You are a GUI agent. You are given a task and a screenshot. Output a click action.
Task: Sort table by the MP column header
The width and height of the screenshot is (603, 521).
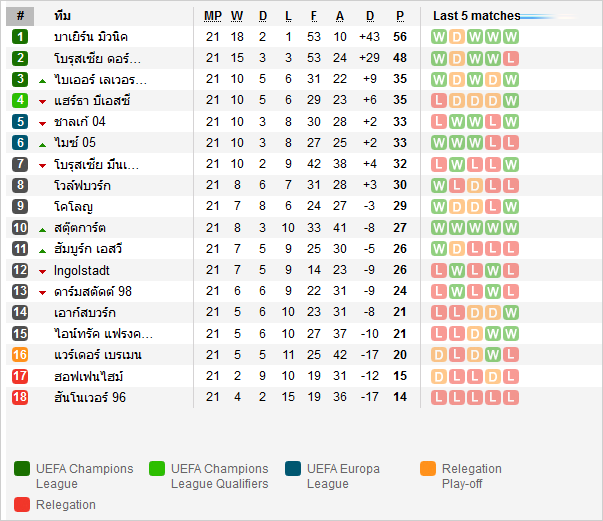pyautogui.click(x=212, y=16)
